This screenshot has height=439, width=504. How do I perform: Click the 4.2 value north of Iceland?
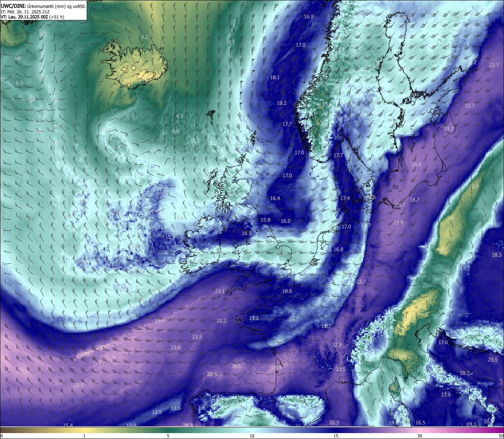144,37
